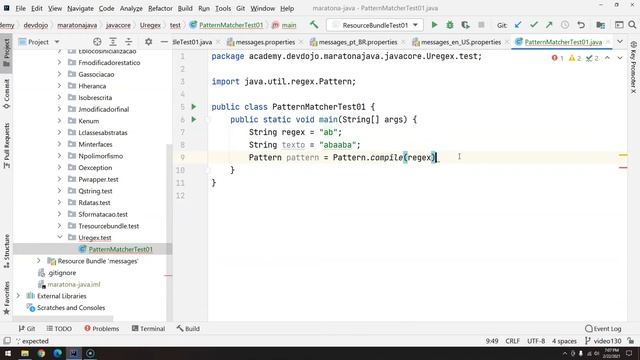Open the Event Log
The width and height of the screenshot is (640, 360).
[x=603, y=329]
